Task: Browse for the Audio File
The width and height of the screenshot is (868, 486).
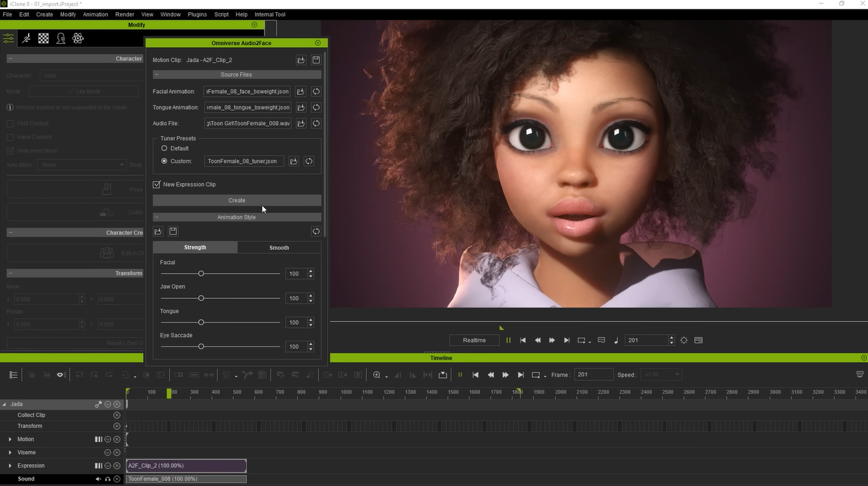Action: 300,124
